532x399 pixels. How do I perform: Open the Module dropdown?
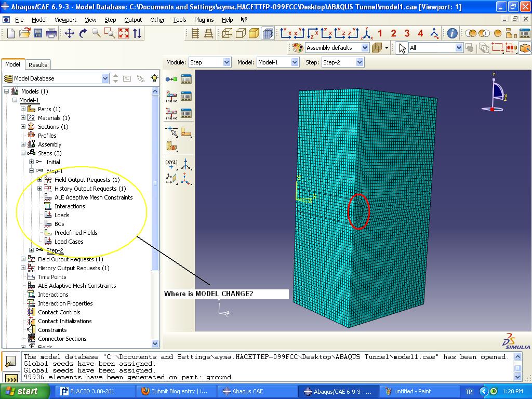coord(227,62)
